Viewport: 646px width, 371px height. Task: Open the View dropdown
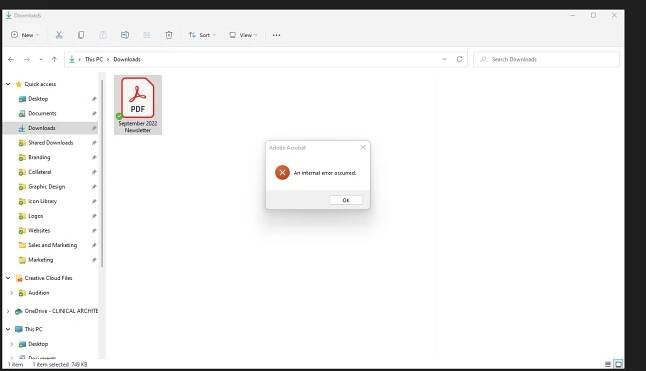coord(243,35)
